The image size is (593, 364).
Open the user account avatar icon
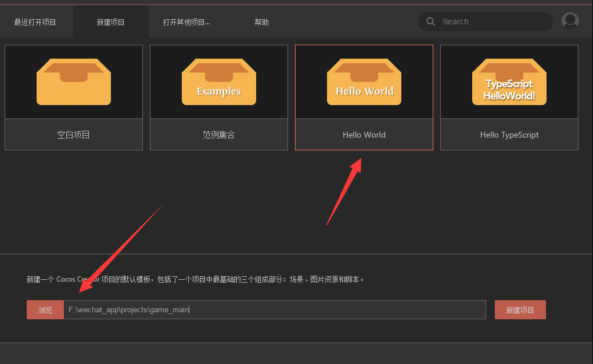(x=570, y=20)
